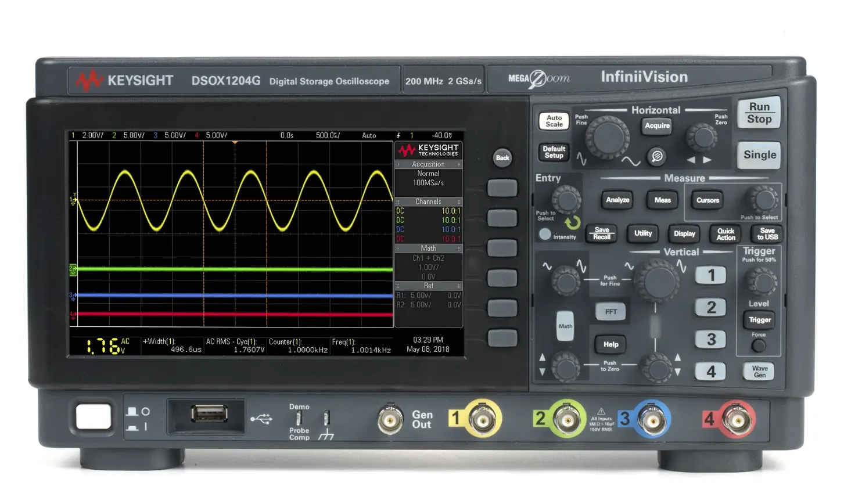
Task: Click the Counter(1) measurement readout
Action: click(299, 345)
